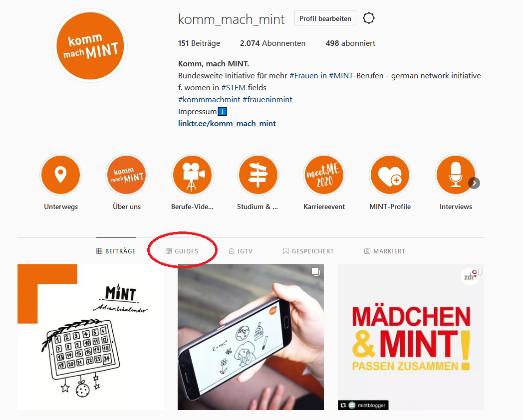Open the Studium signpost highlight

[x=258, y=175]
